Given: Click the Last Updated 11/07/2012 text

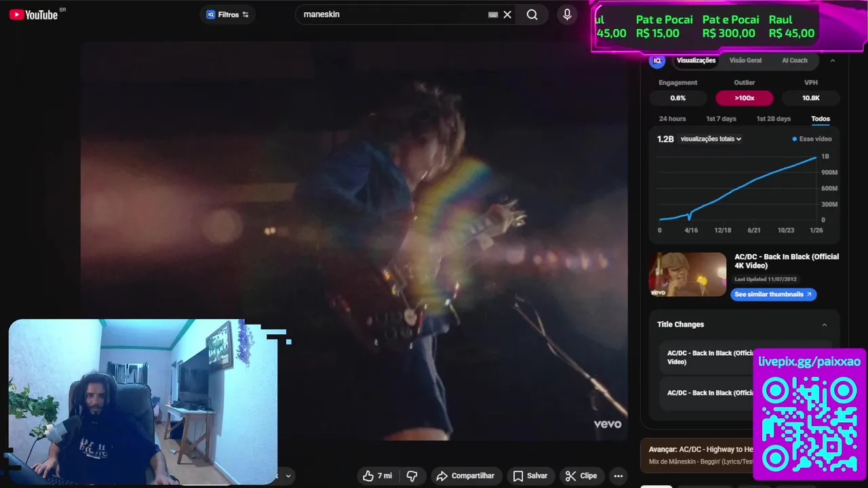Looking at the screenshot, I should pyautogui.click(x=766, y=279).
